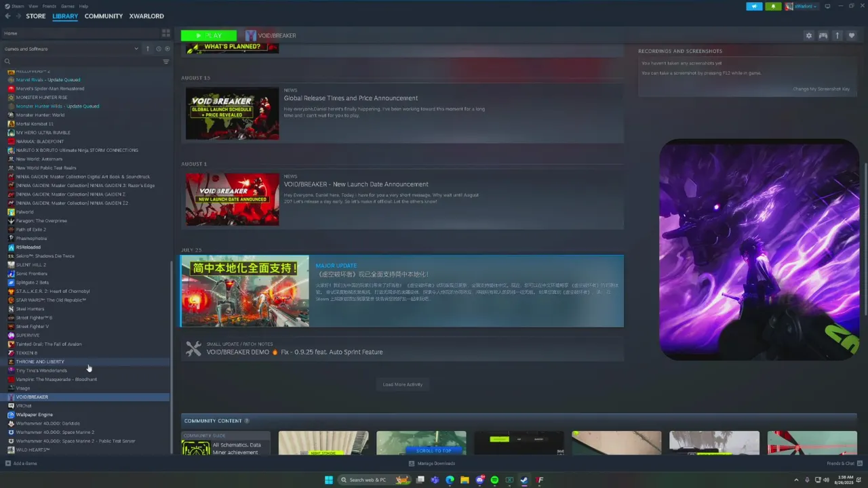
Task: Switch to the STORE tab
Action: [x=36, y=16]
